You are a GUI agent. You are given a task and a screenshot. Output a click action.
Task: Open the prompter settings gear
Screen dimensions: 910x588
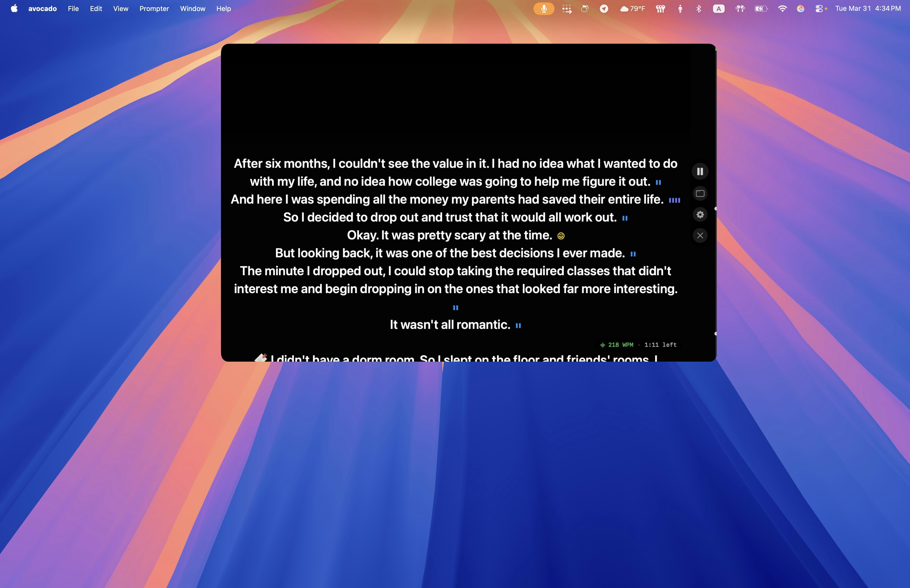pyautogui.click(x=700, y=215)
